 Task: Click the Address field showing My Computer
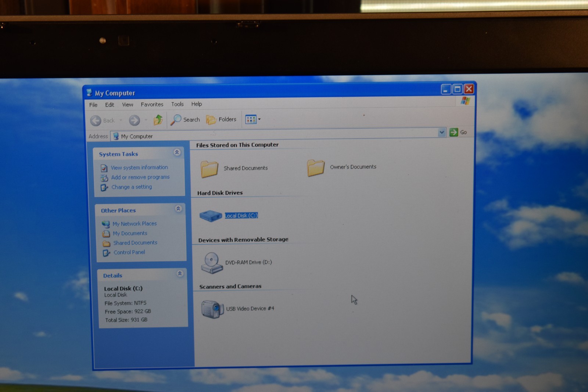[x=277, y=134]
